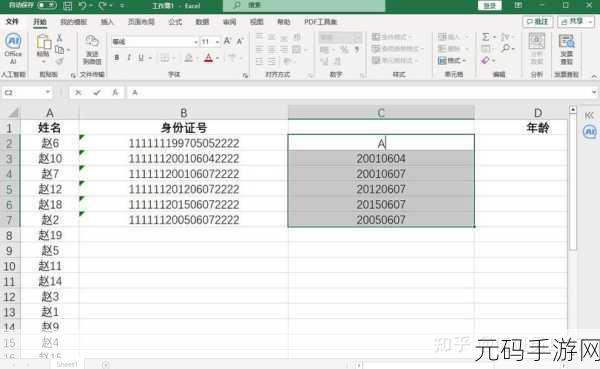
Task: Click the Save floppy-disk icon
Action: pyautogui.click(x=67, y=6)
